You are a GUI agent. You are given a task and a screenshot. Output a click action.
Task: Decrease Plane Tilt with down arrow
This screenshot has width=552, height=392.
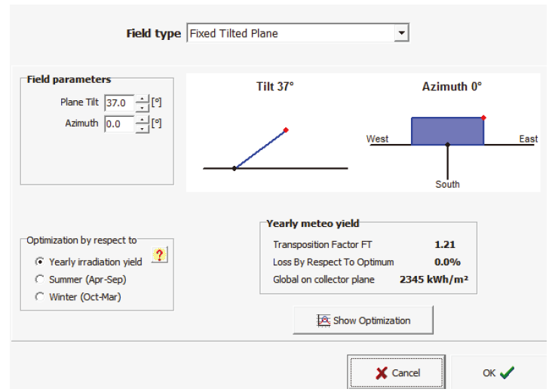tap(142, 107)
